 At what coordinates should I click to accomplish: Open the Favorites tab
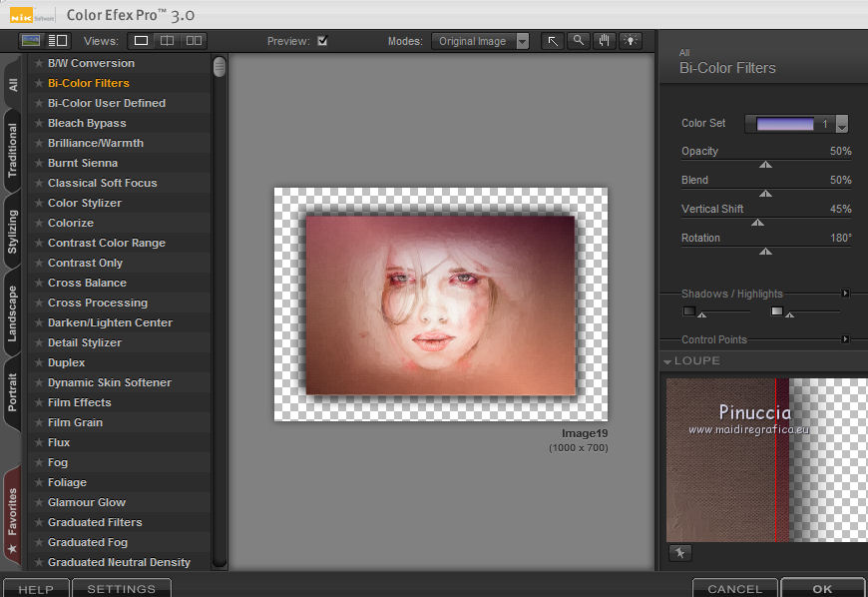point(13,509)
